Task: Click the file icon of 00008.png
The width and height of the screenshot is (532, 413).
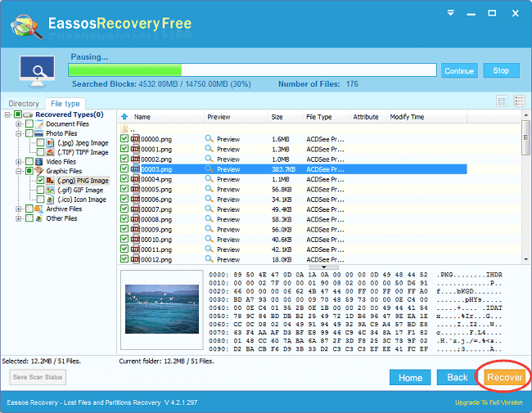Action: 135,219
